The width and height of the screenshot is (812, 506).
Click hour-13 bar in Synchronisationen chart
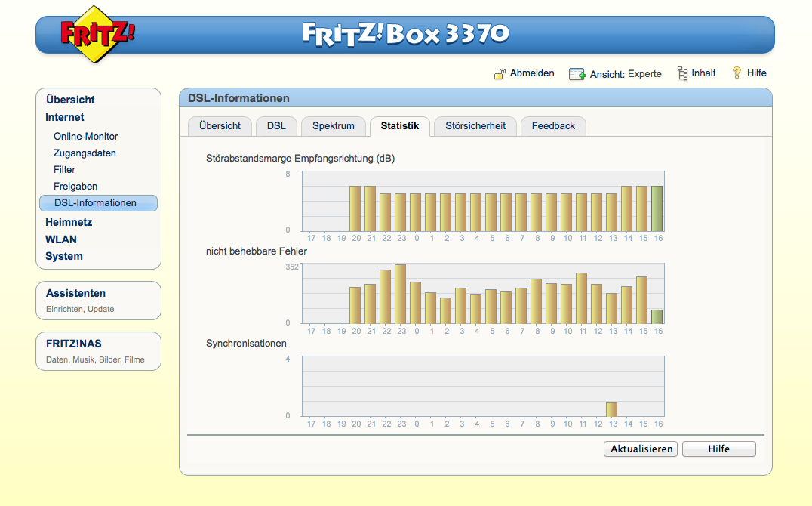[x=611, y=409]
